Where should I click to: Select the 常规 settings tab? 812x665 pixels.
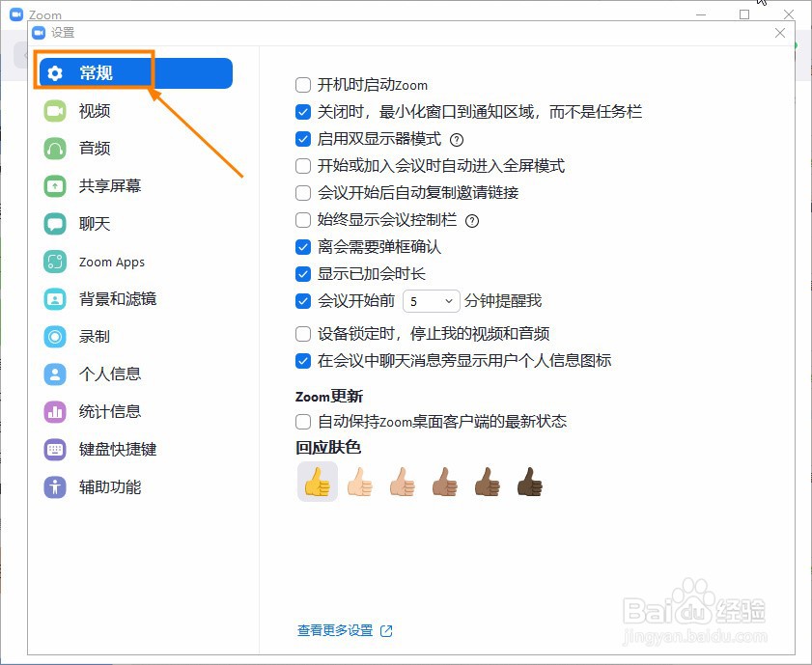[136, 73]
